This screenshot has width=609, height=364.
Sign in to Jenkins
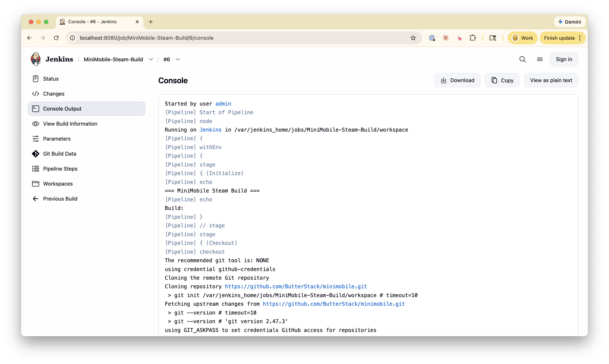tap(564, 59)
